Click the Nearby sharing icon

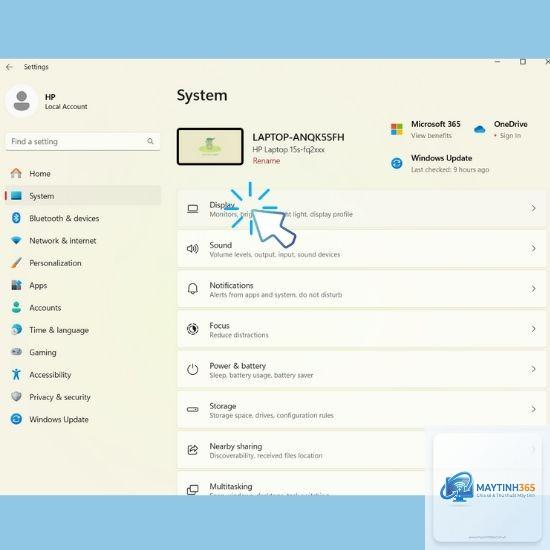(193, 450)
